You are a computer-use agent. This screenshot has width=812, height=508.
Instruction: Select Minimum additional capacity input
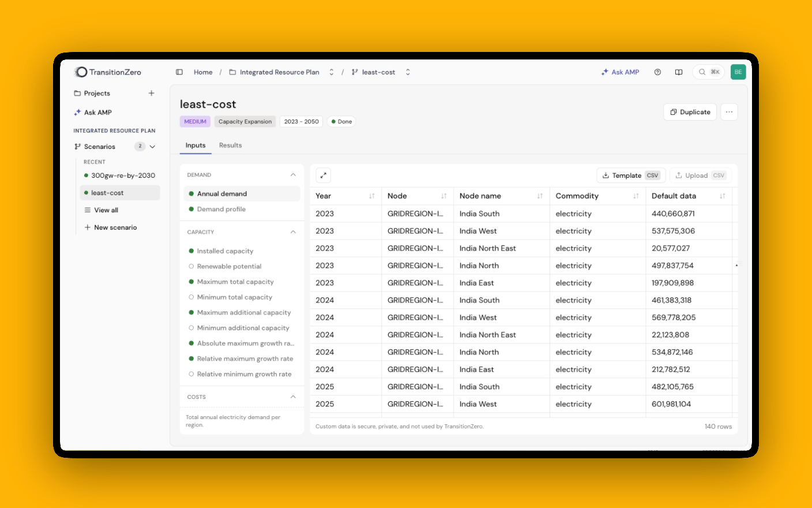coord(242,328)
